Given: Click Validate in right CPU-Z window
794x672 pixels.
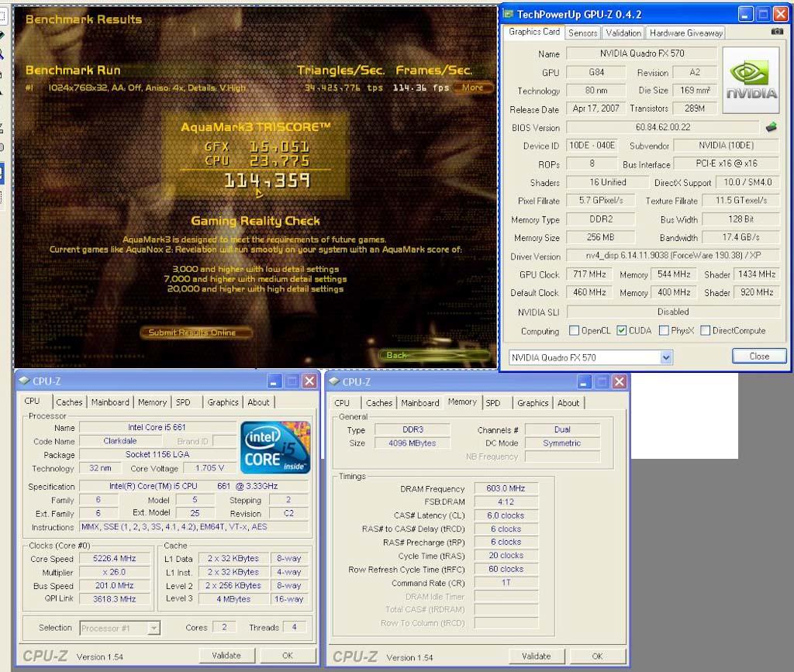Looking at the screenshot, I should point(536,656).
